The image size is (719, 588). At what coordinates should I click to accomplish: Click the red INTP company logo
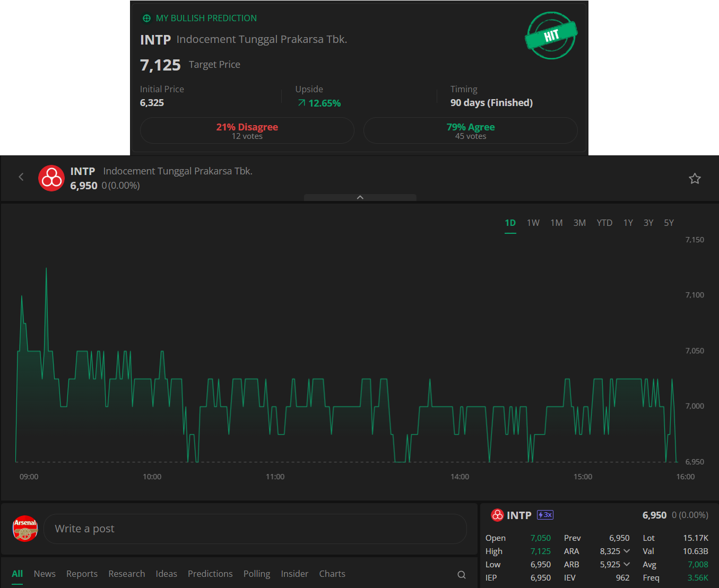tap(51, 178)
